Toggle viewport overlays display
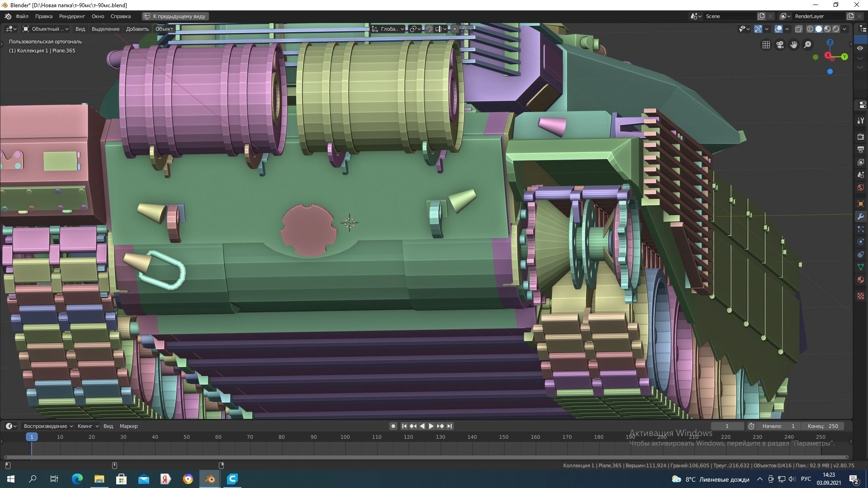The width and height of the screenshot is (868, 488). (x=778, y=29)
